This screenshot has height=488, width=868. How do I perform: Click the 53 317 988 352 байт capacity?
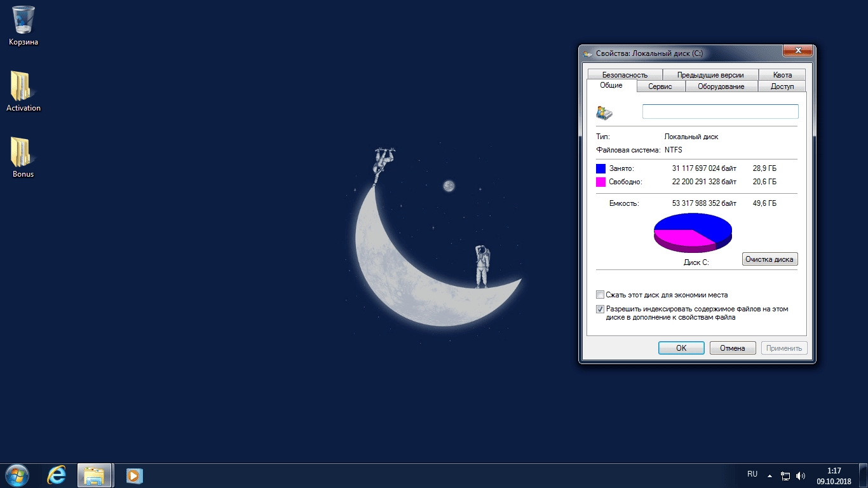[704, 203]
